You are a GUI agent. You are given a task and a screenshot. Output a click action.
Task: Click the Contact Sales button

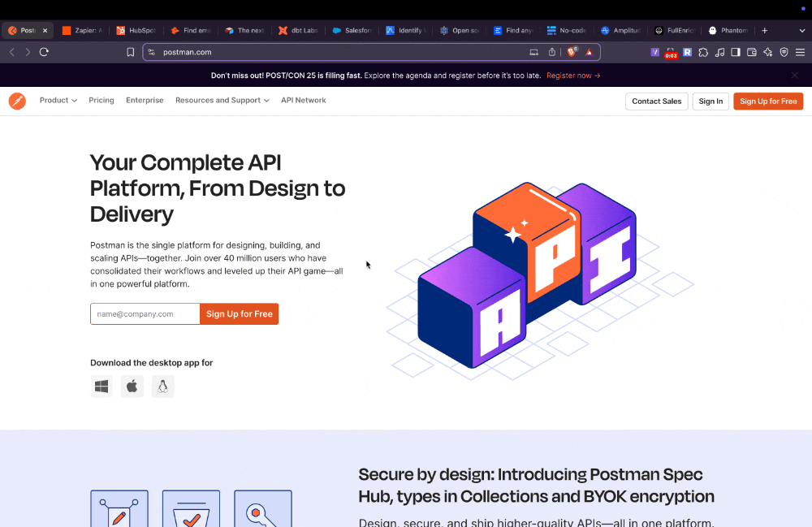[x=657, y=101]
